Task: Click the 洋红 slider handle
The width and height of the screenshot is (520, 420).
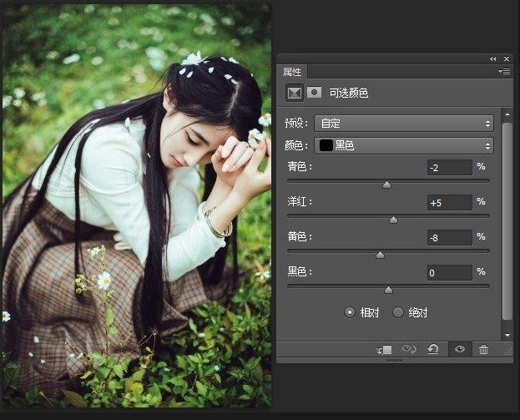Action: click(393, 220)
